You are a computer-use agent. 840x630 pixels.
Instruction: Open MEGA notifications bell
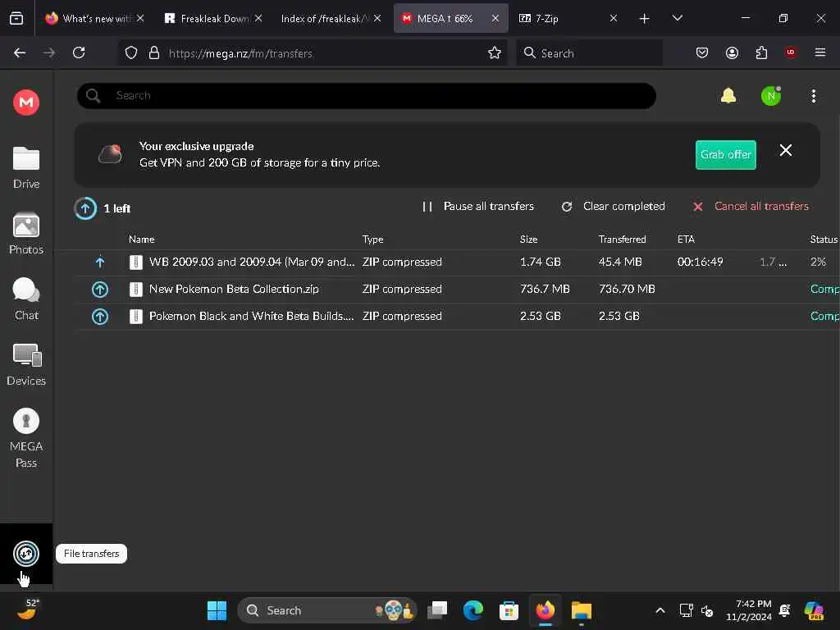click(x=728, y=96)
